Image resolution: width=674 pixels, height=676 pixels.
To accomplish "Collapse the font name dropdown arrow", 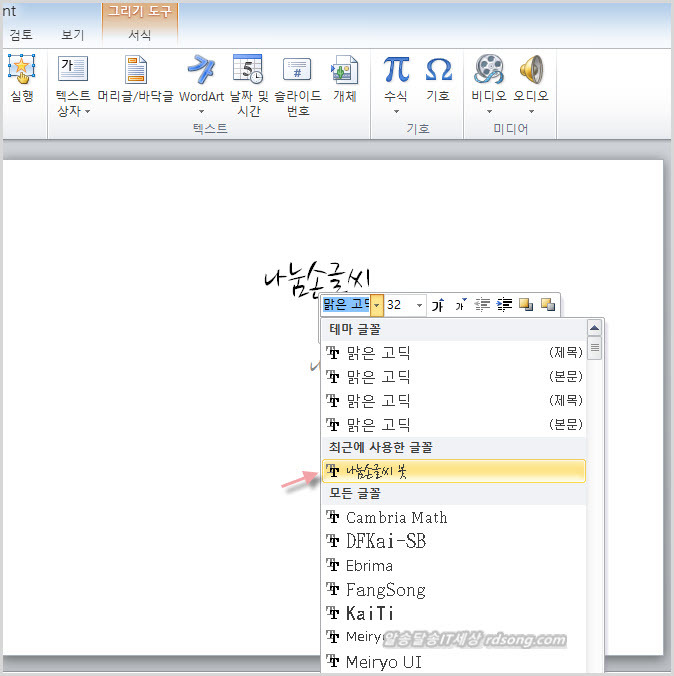I will coord(377,305).
